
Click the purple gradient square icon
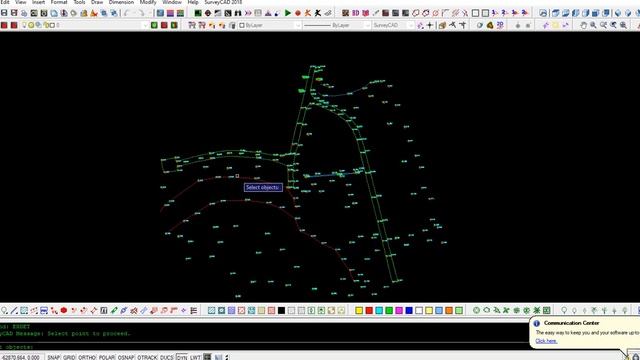coord(170,13)
